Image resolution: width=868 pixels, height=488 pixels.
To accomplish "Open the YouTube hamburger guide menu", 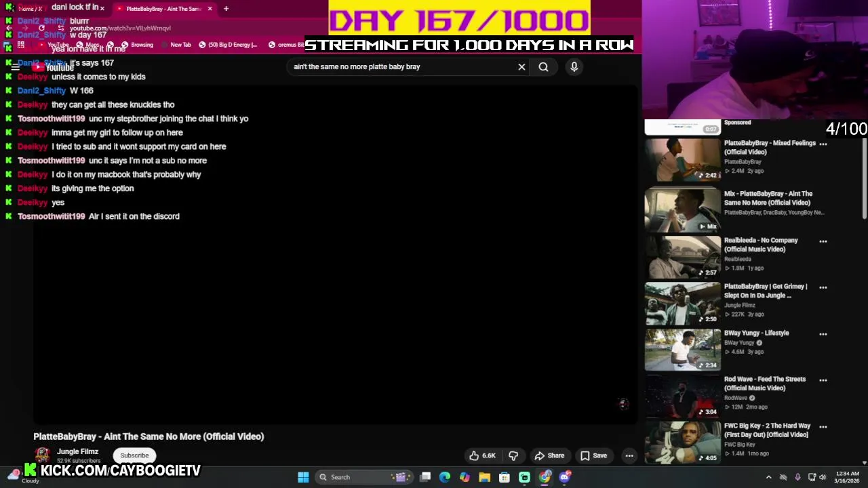I will pyautogui.click(x=15, y=67).
